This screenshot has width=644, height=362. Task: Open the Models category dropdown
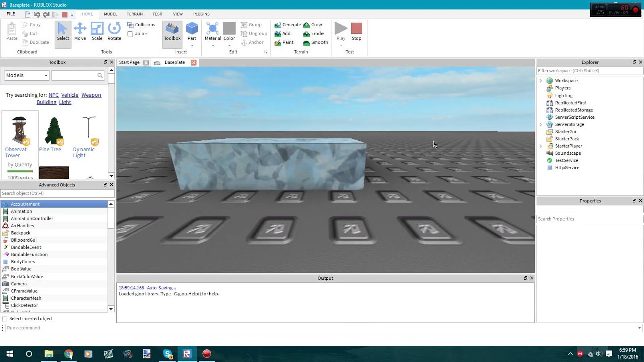coord(27,75)
